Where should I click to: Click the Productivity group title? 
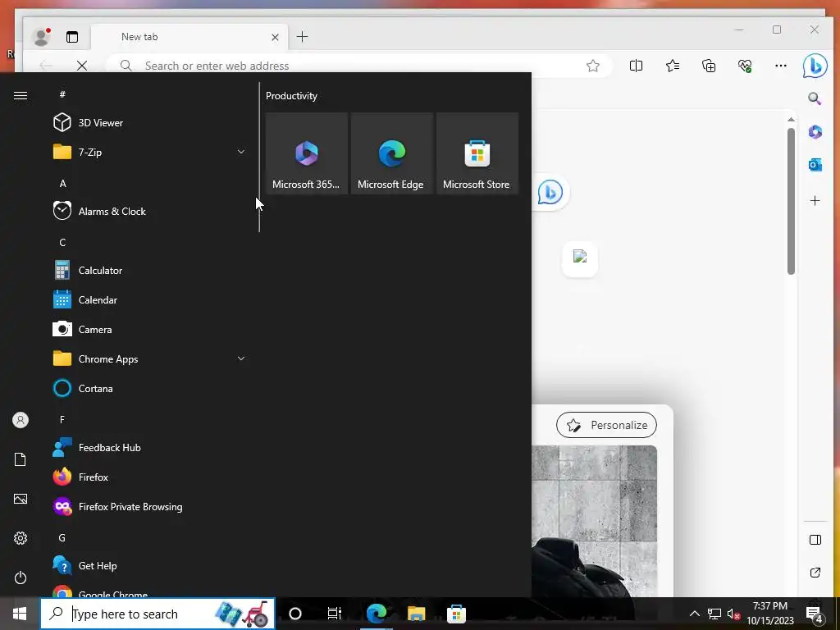click(x=291, y=96)
